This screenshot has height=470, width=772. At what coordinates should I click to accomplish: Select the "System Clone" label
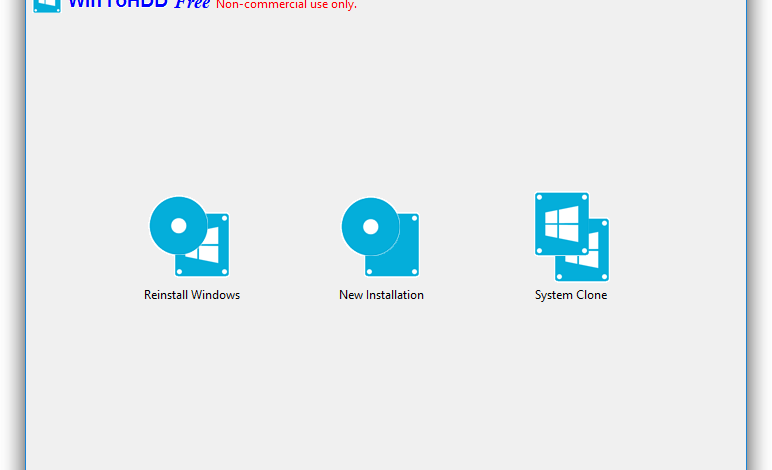pyautogui.click(x=571, y=295)
